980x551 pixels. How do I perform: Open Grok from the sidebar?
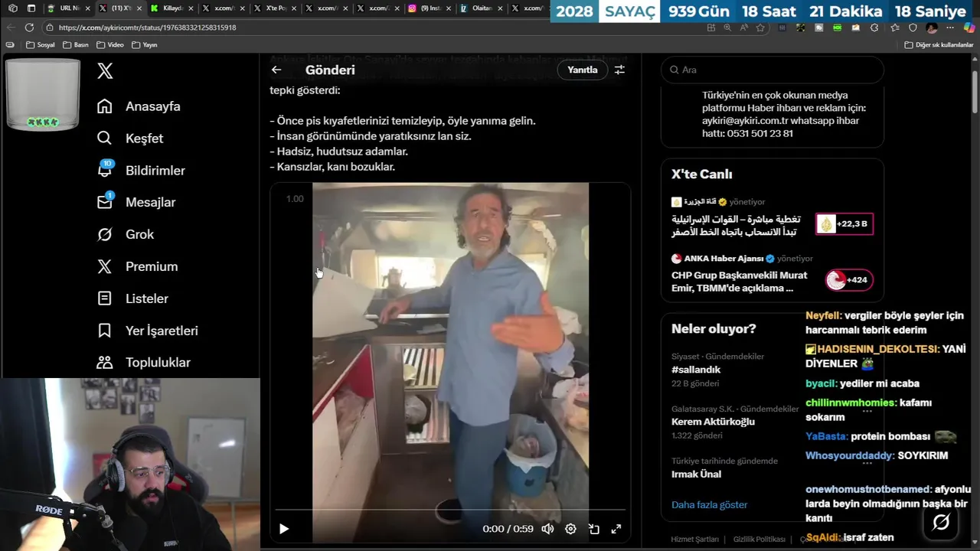[139, 235]
